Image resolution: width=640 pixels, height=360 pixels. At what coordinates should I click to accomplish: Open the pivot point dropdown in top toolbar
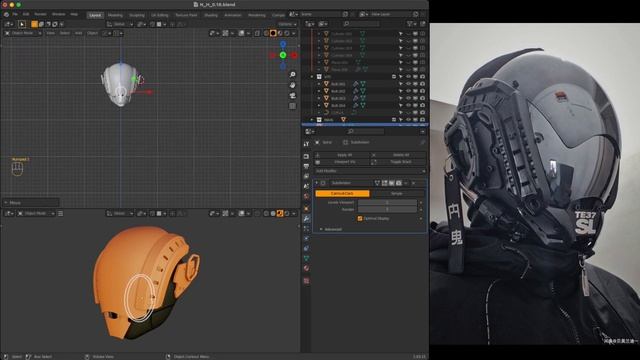(x=141, y=24)
